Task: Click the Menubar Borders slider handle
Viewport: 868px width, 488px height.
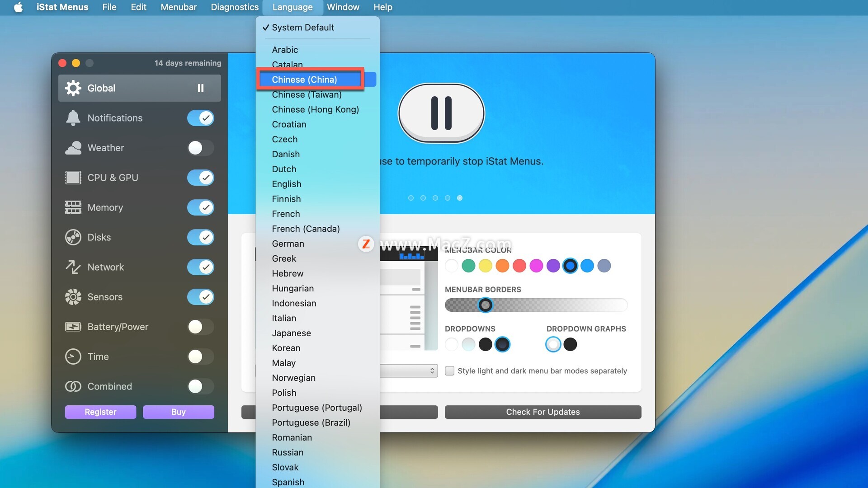Action: tap(486, 305)
